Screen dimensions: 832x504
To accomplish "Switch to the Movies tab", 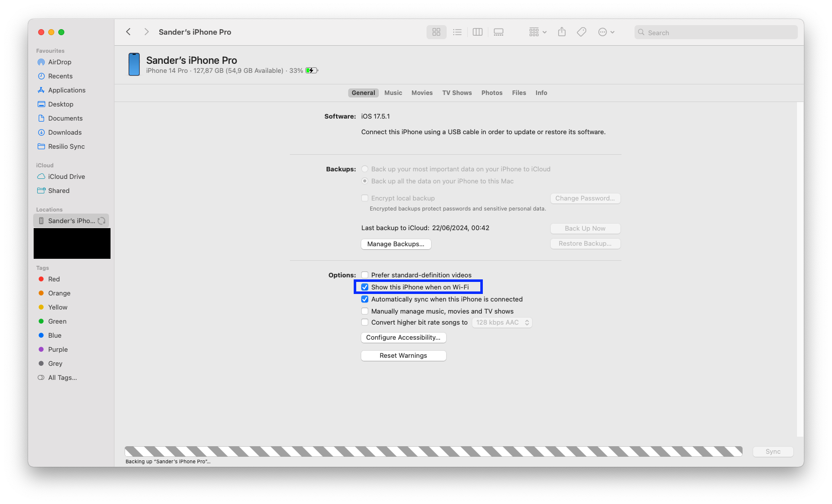I will pyautogui.click(x=422, y=93).
